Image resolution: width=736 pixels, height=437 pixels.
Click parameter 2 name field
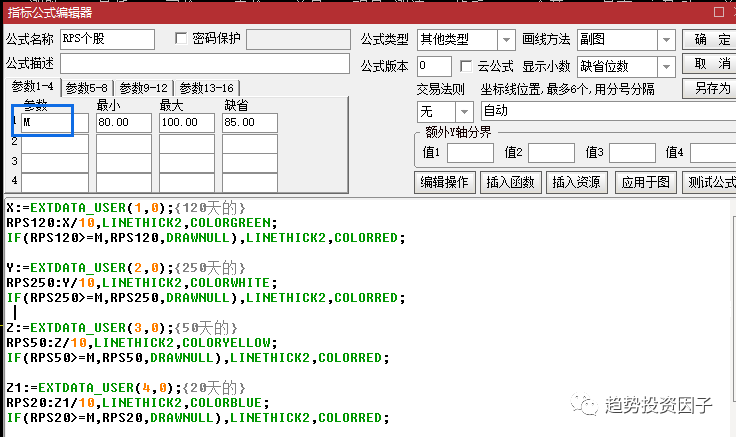click(54, 142)
